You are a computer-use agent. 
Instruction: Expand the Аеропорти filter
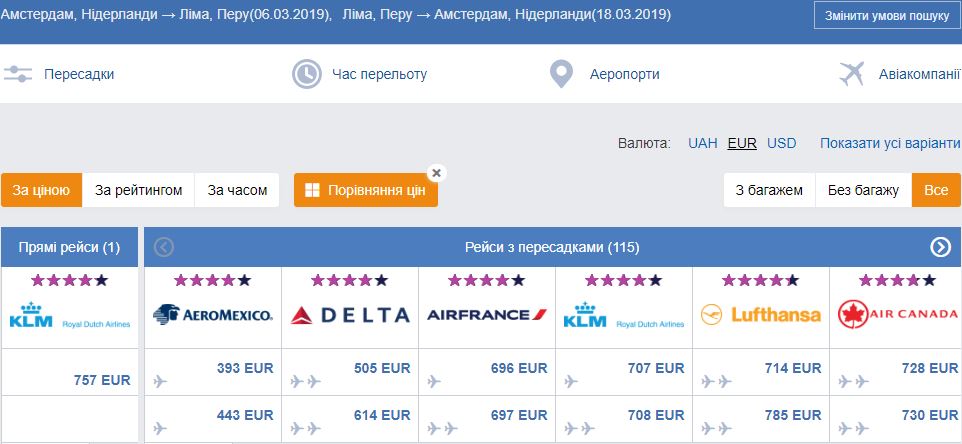pos(624,74)
